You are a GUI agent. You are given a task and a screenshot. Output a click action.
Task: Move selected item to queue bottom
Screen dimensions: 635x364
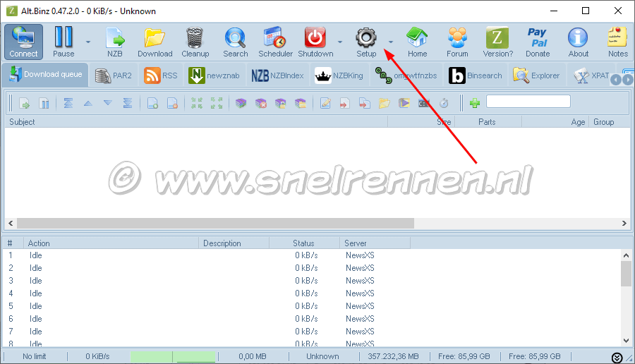(128, 103)
